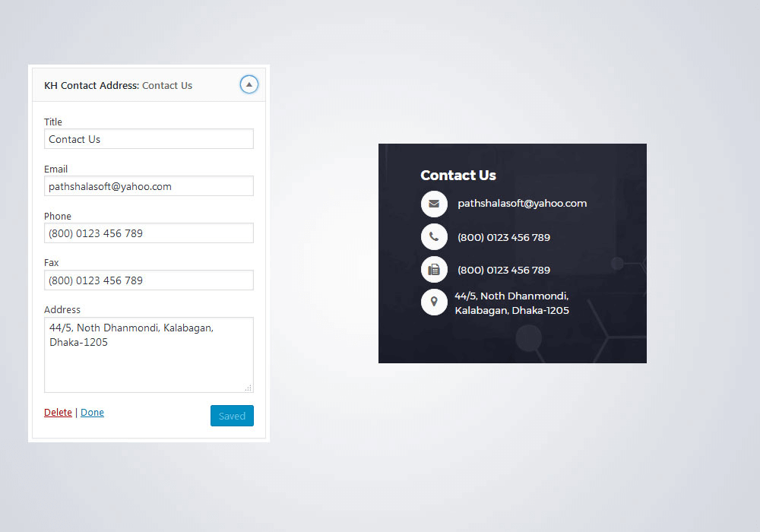
Task: Click the Email field showing pathshalasoft@yahoo.com
Action: [x=148, y=186]
